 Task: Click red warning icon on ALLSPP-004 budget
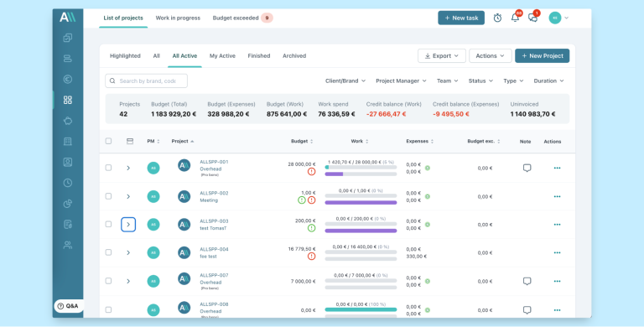(x=311, y=257)
